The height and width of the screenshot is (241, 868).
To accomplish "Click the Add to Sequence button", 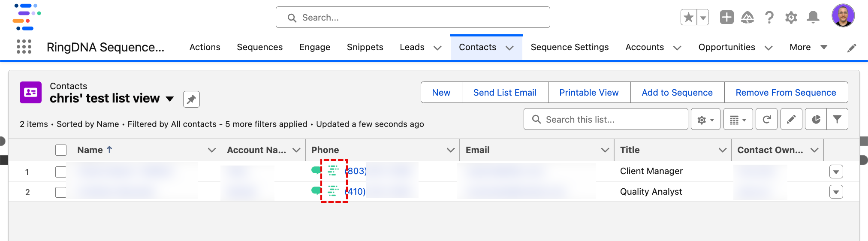I will (677, 93).
